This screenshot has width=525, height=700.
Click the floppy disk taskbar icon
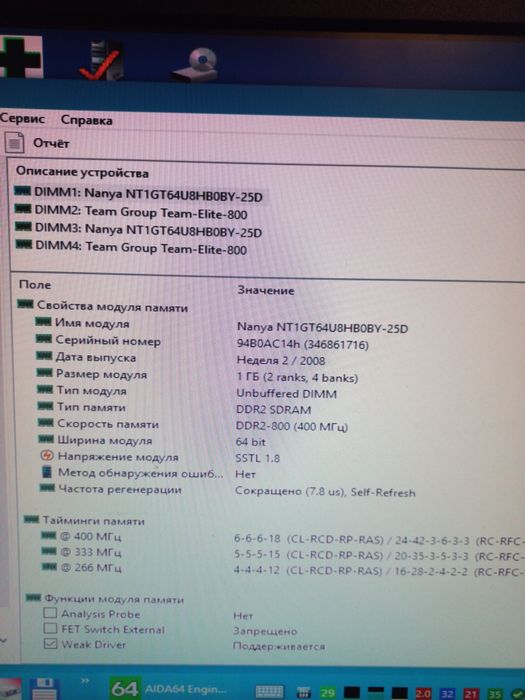pos(43,689)
